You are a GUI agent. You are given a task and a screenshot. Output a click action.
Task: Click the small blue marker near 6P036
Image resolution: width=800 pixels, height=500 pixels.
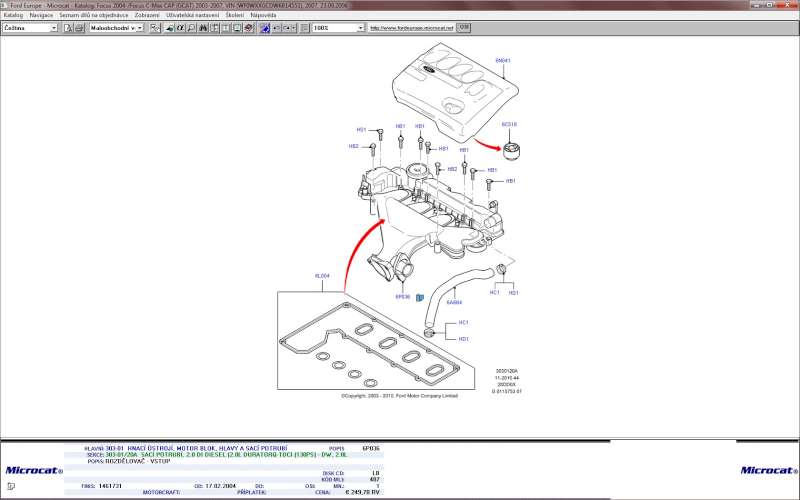[420, 297]
